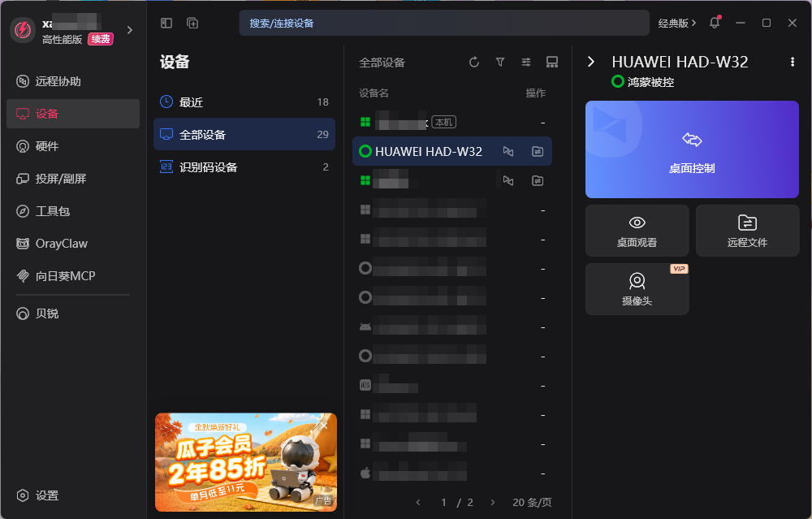Open 向日葵MCP entry
The image size is (812, 519).
tap(73, 276)
